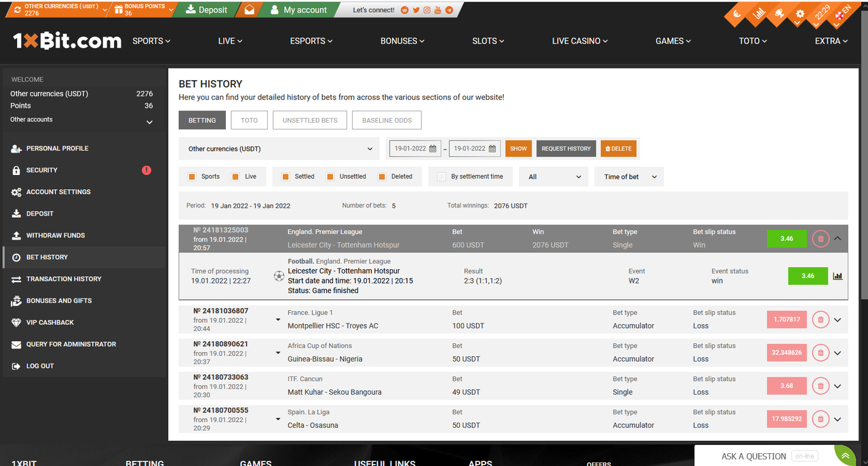
Task: Click the football icon next to Leicester City
Action: point(279,276)
